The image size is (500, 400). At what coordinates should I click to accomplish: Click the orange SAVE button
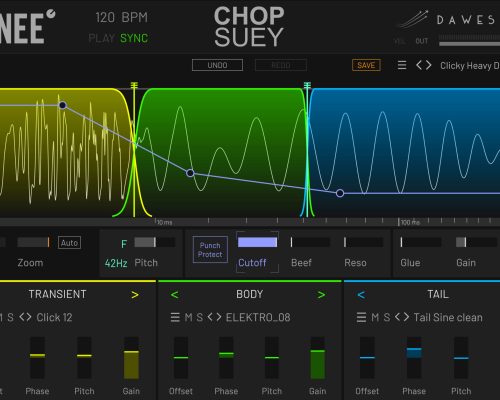(x=366, y=65)
